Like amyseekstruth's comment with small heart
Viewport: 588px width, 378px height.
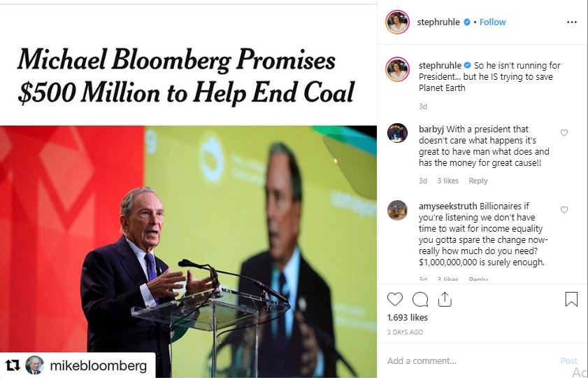click(564, 210)
